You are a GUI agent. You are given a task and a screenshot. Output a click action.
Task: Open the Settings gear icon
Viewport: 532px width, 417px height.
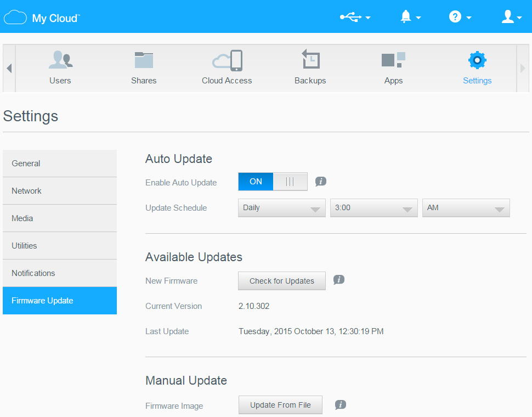point(477,60)
